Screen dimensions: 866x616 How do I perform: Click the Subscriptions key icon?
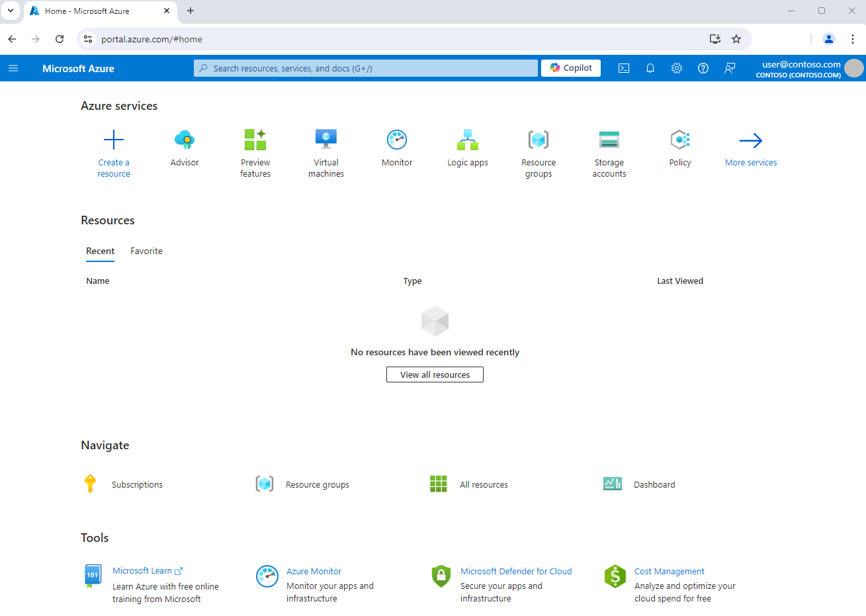coord(91,484)
